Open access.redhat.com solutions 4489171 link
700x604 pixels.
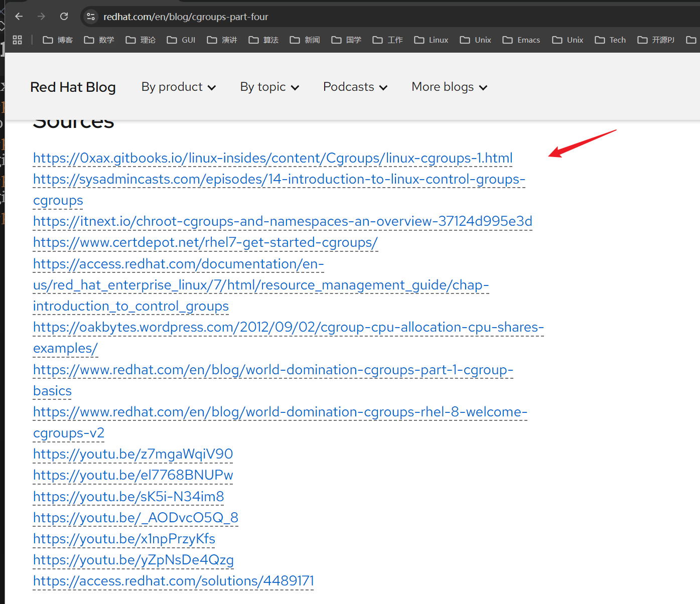click(x=174, y=581)
